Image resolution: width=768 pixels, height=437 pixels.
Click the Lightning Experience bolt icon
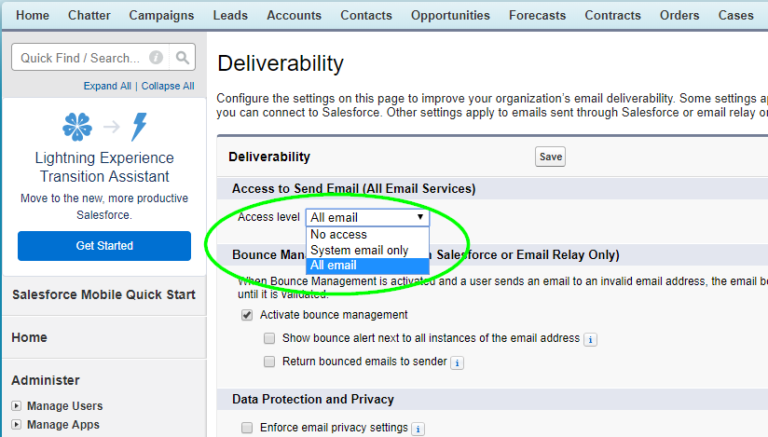(140, 127)
